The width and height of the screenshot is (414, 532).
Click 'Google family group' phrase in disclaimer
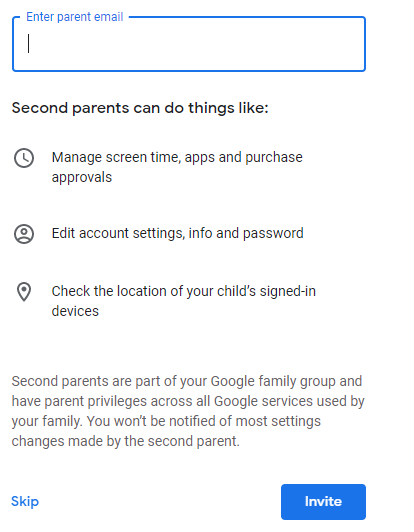coord(273,381)
